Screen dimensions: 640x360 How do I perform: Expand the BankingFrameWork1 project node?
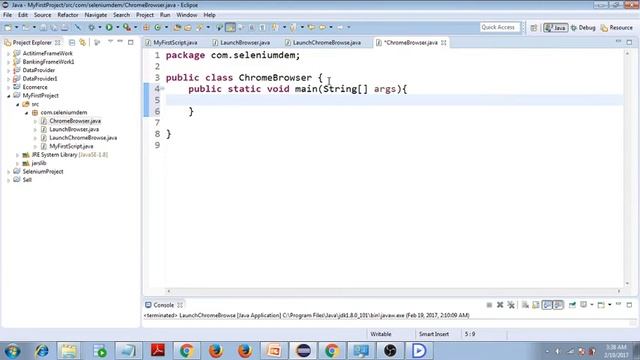tap(9, 62)
